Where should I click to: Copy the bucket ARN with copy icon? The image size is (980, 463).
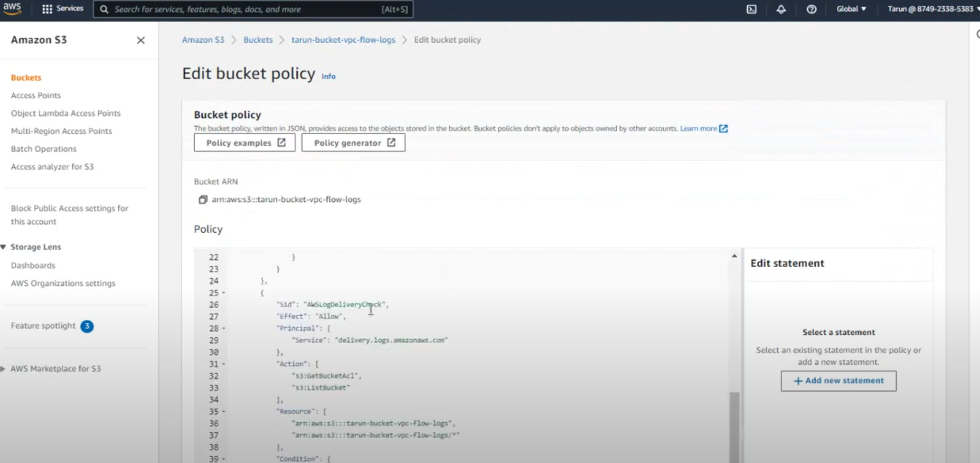[203, 200]
